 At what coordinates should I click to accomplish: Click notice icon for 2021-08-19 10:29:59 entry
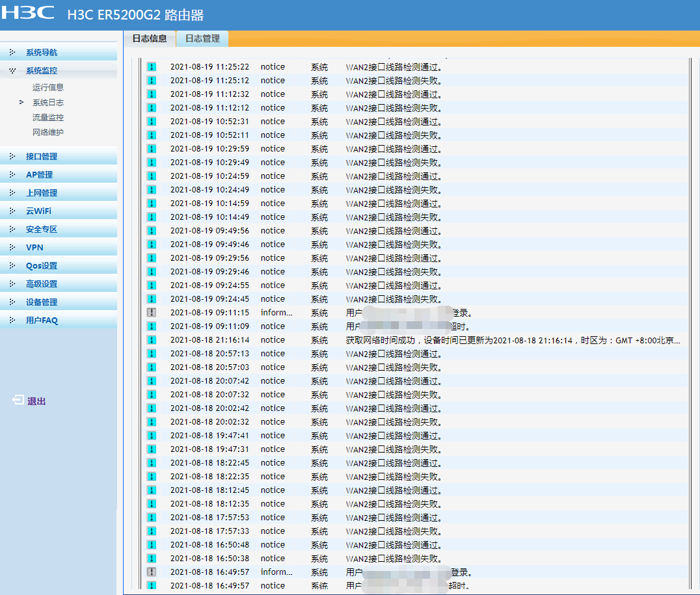[x=152, y=149]
